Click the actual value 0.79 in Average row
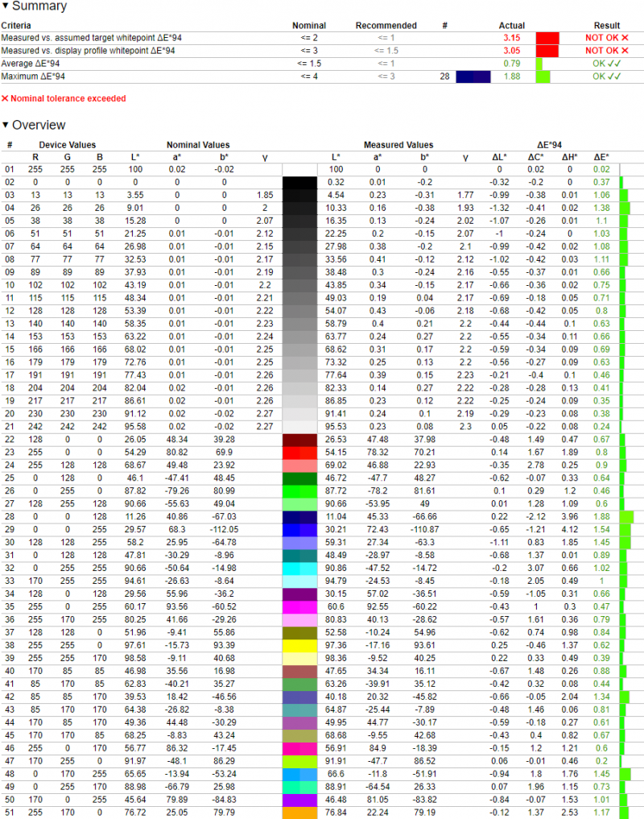644x819 pixels. pos(511,64)
